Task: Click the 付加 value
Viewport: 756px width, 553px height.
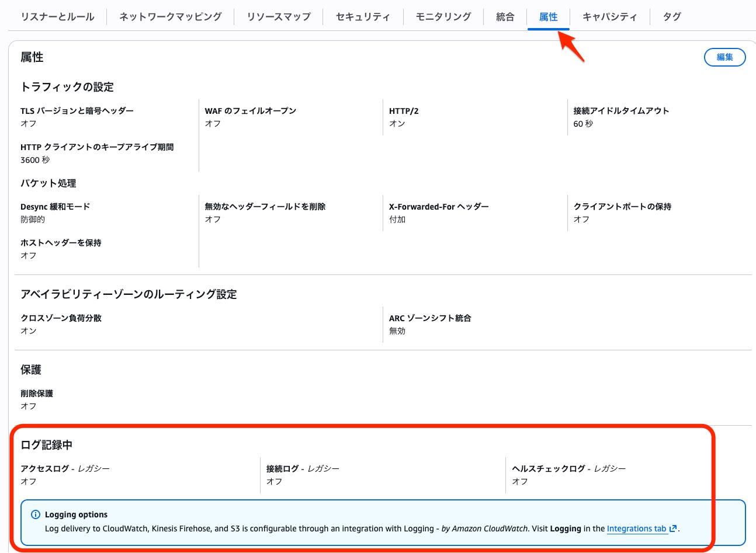Action: (x=397, y=220)
